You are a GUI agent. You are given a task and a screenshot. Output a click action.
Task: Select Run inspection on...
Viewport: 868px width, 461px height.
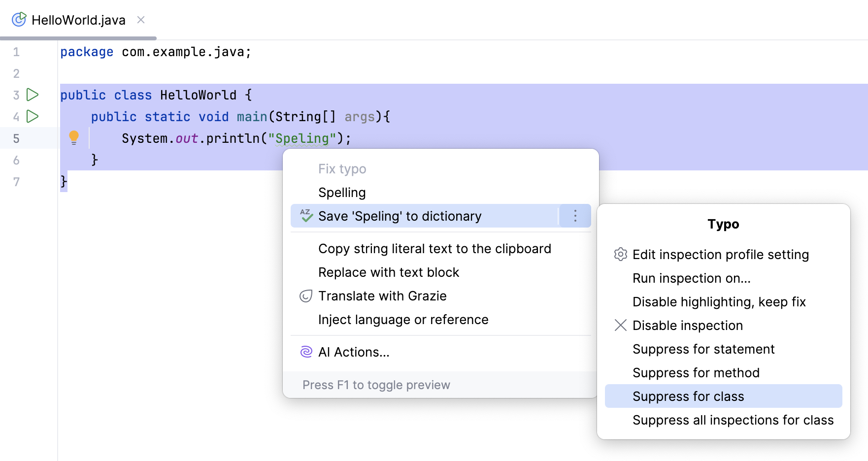(691, 278)
